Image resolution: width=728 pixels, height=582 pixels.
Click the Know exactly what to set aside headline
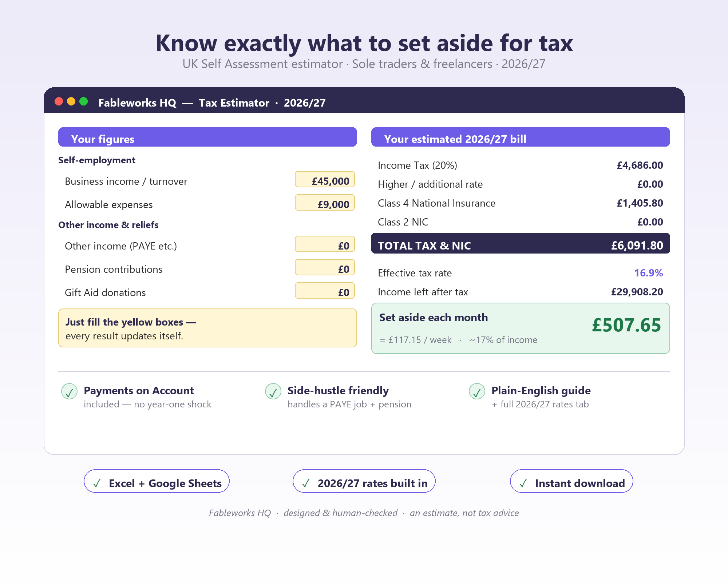coord(364,43)
